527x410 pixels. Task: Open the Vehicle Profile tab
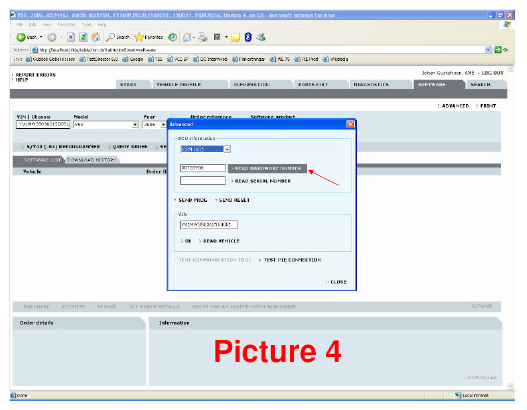pos(179,85)
